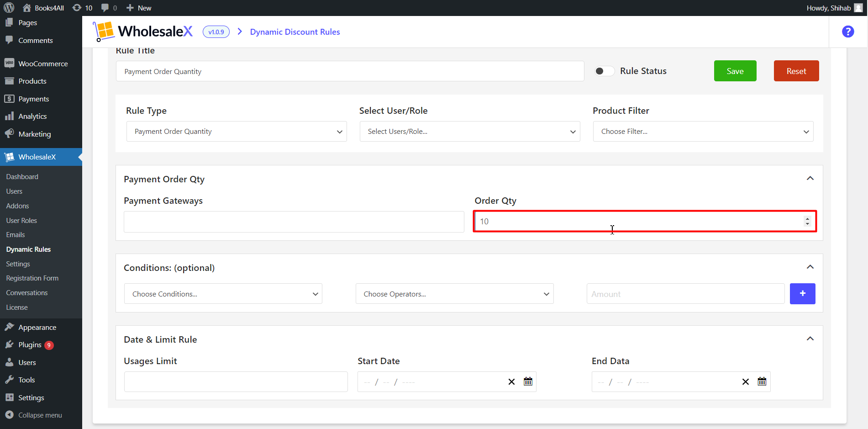Open the Dynamic Discount Rules breadcrumb
This screenshot has width=868, height=429.
295,32
